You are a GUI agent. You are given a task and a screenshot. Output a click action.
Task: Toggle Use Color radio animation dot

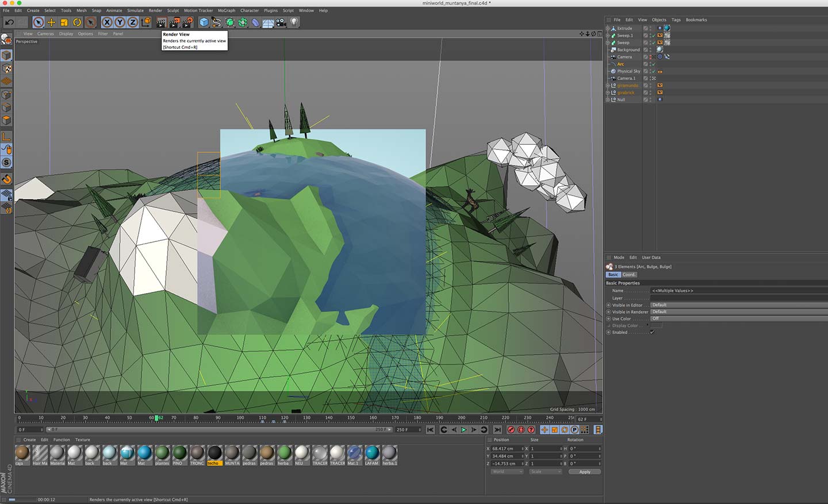click(608, 318)
